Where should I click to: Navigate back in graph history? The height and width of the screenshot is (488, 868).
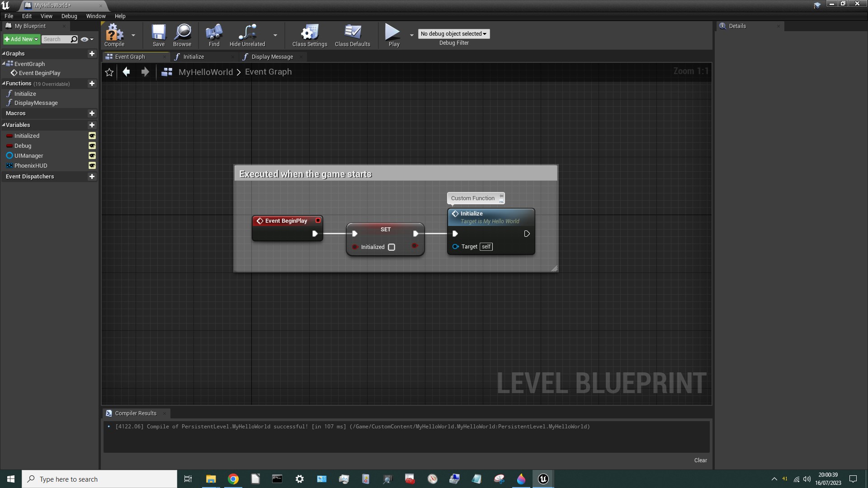click(127, 72)
